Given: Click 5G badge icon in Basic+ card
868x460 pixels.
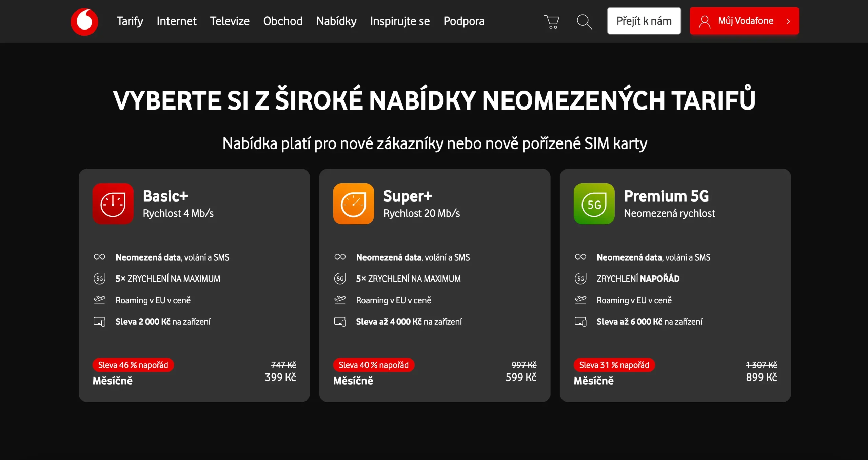Looking at the screenshot, I should 99,279.
